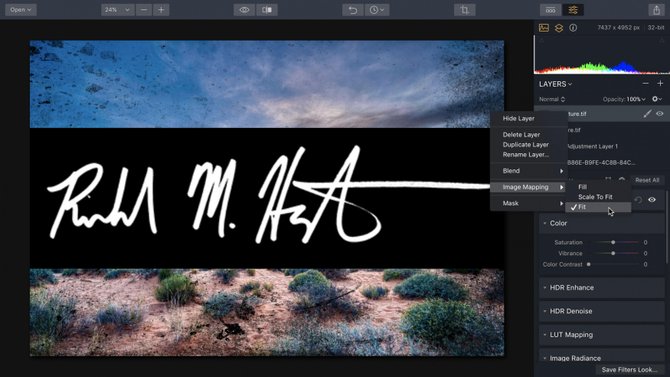
Task: Zoom in with the plus button
Action: tap(161, 10)
